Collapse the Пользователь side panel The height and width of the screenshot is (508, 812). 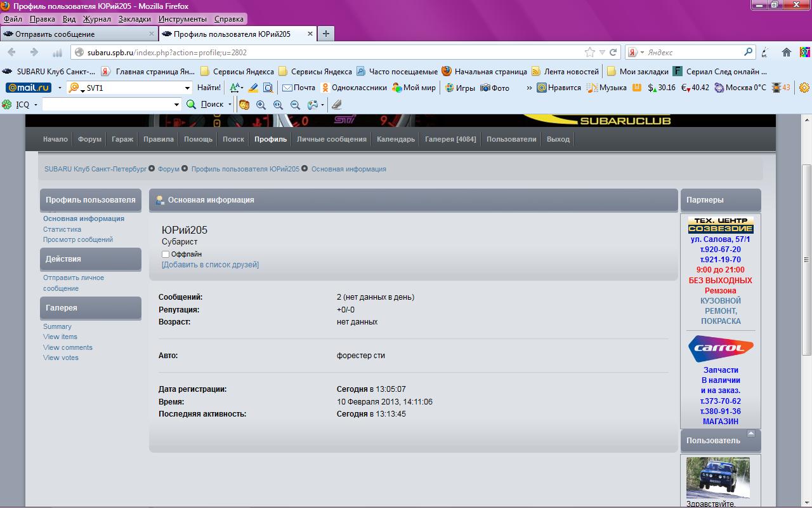(751, 434)
